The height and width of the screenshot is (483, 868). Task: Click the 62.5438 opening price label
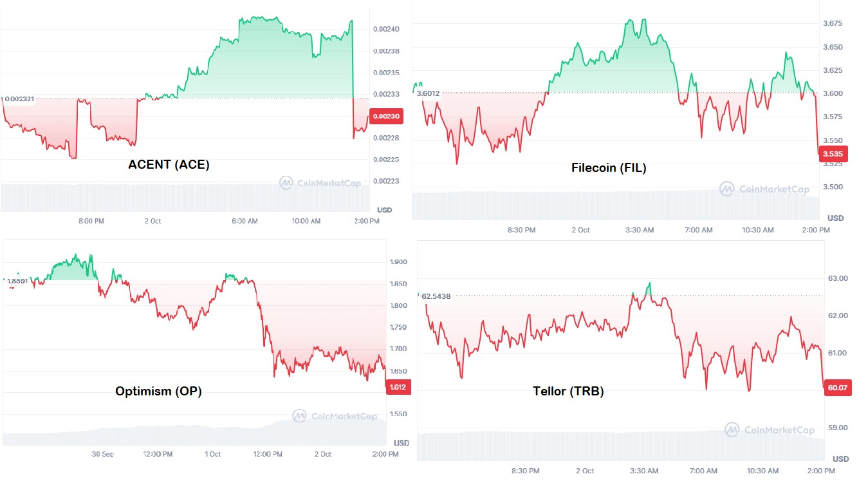pyautogui.click(x=436, y=296)
